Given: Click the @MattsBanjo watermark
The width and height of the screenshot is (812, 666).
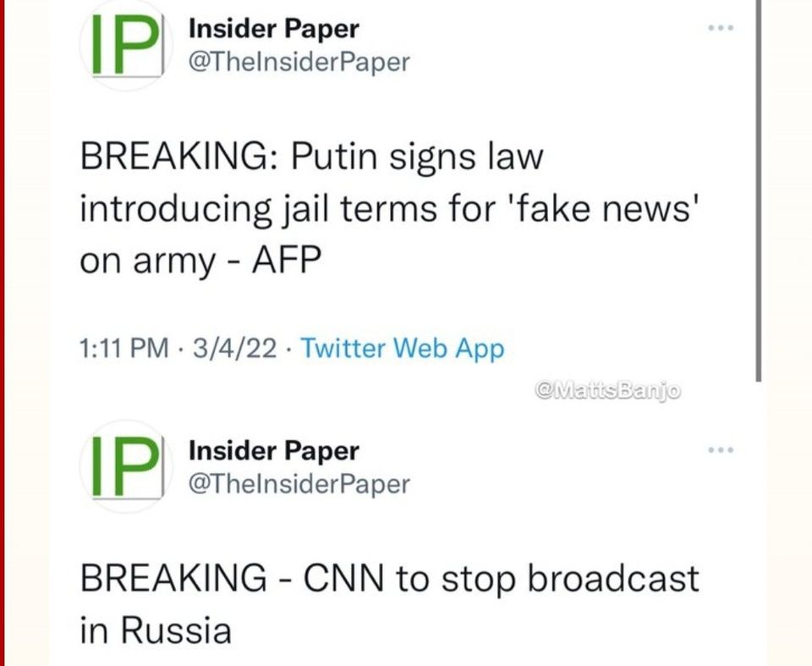Looking at the screenshot, I should (x=608, y=390).
